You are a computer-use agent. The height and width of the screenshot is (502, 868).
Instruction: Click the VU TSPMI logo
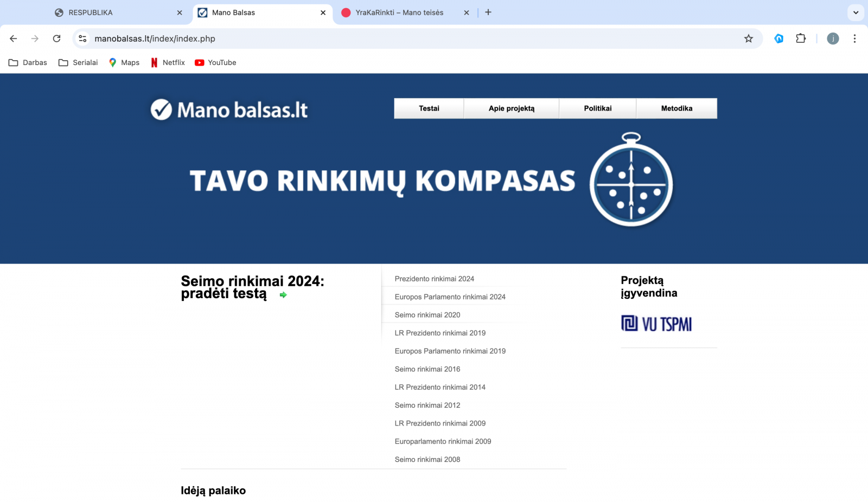[656, 324]
